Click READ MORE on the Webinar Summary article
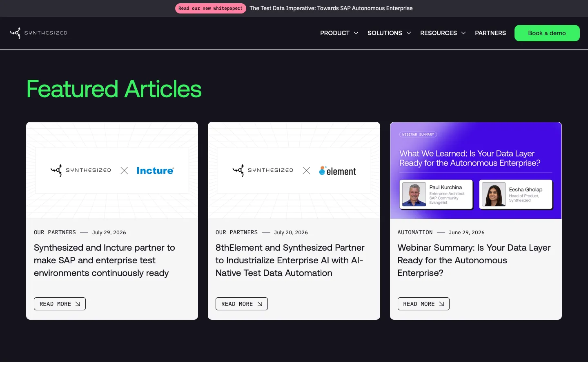This screenshot has height=368, width=588. click(x=423, y=304)
